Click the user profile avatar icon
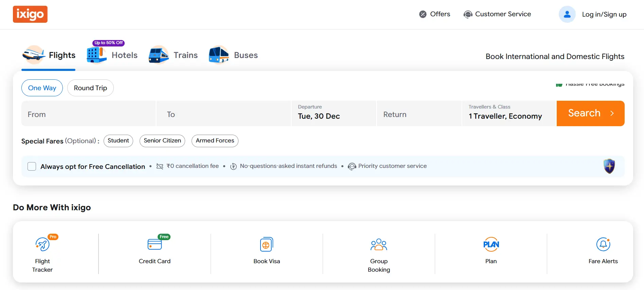 tap(567, 14)
